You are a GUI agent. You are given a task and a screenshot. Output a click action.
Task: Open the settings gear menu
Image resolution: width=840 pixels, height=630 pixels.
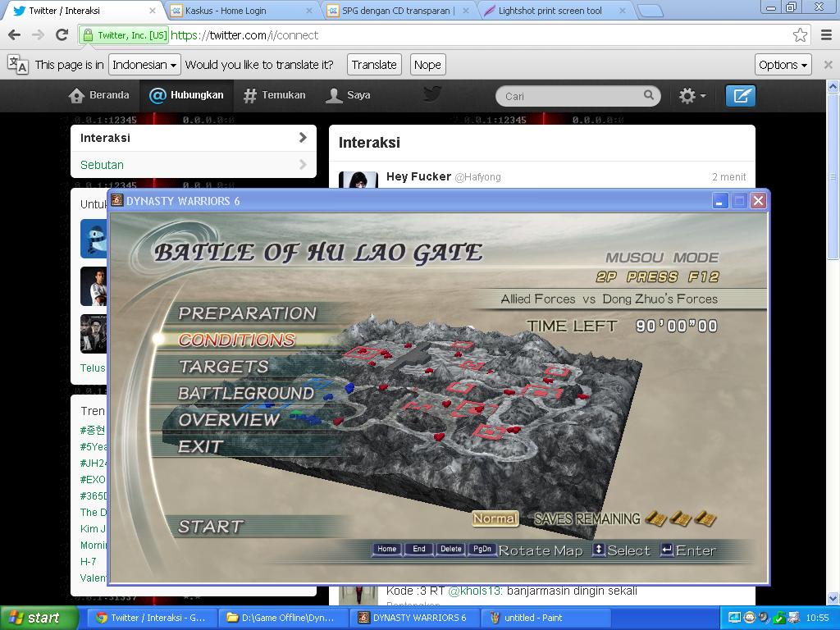pos(691,96)
